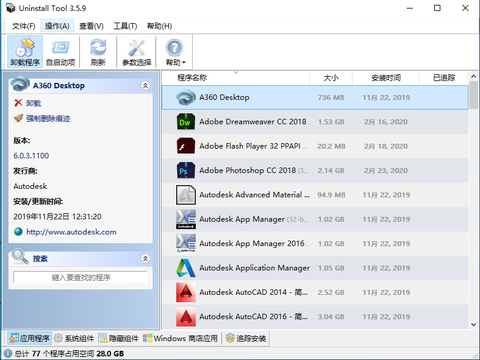The width and height of the screenshot is (480, 360).
Task: Select the Autodesk Application Manager row
Action: tap(315, 268)
